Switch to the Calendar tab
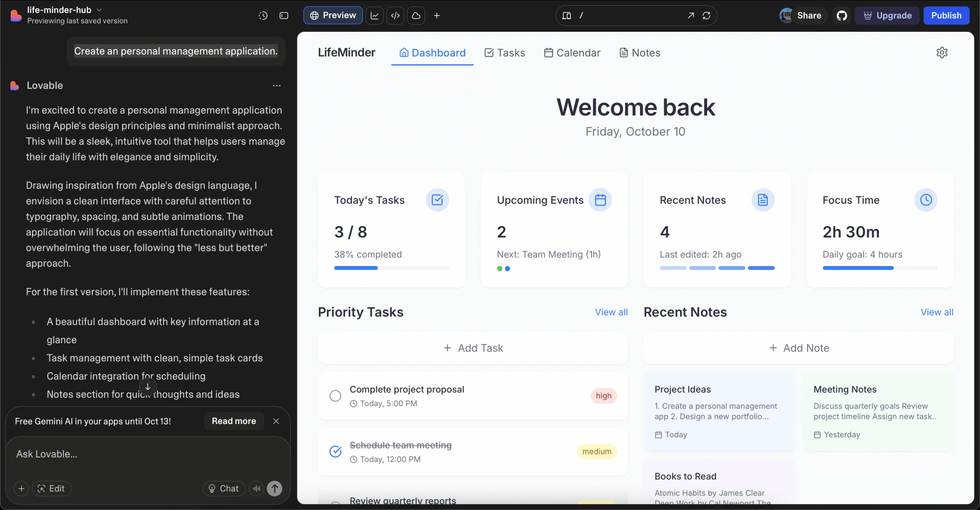980x510 pixels. pyautogui.click(x=572, y=52)
